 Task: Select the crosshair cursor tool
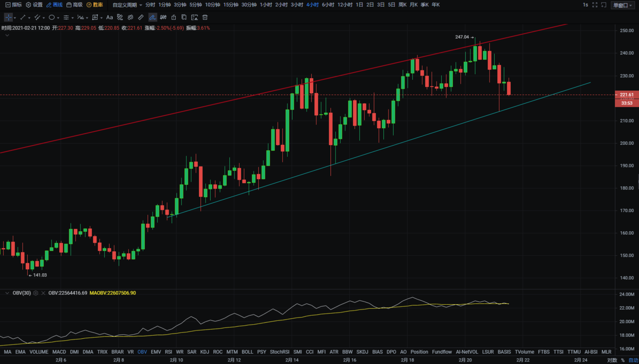8,17
